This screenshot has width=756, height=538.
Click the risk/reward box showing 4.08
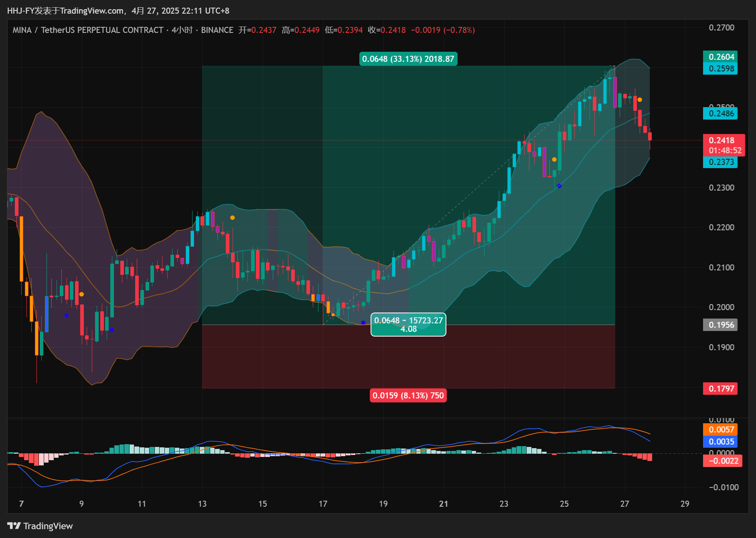click(408, 325)
